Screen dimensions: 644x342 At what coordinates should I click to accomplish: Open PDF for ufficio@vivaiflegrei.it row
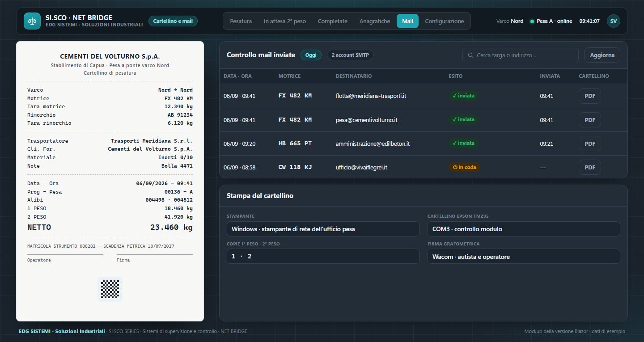point(590,167)
